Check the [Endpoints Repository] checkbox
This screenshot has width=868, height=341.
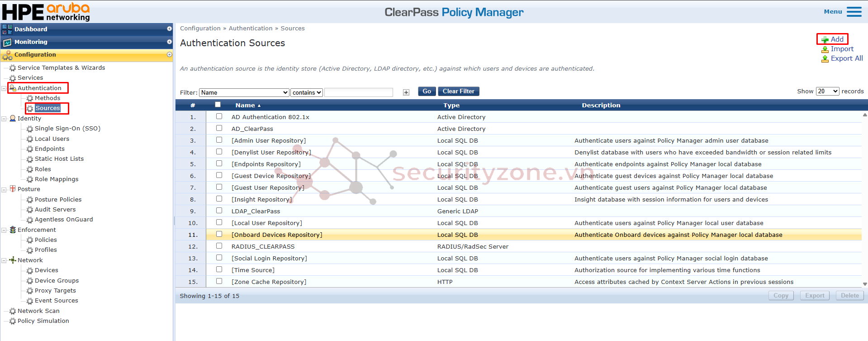(x=219, y=163)
